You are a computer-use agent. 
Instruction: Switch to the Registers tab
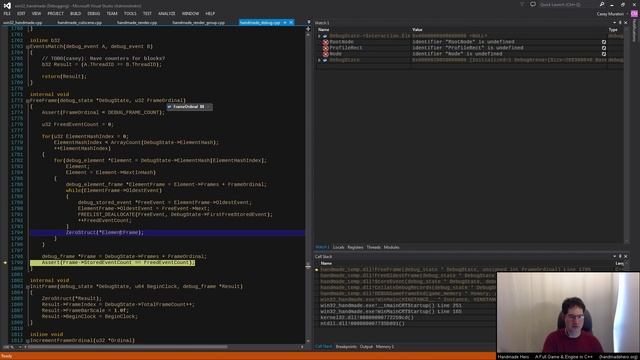point(355,247)
